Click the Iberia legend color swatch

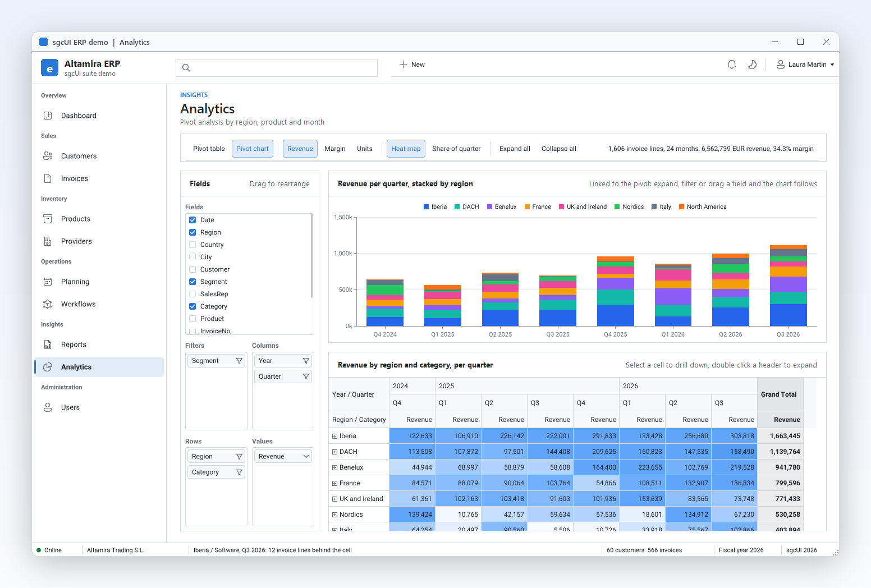[427, 207]
